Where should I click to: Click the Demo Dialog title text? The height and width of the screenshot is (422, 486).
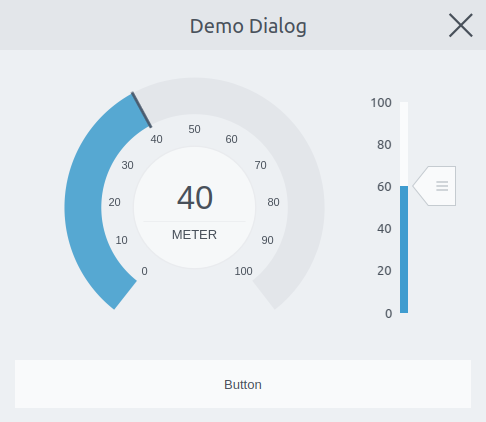point(248,26)
